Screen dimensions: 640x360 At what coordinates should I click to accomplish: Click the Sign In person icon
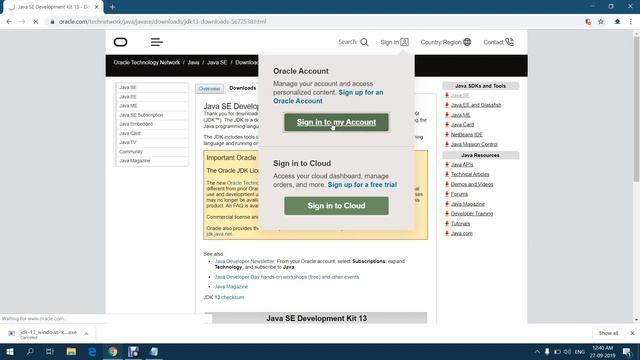tap(404, 42)
